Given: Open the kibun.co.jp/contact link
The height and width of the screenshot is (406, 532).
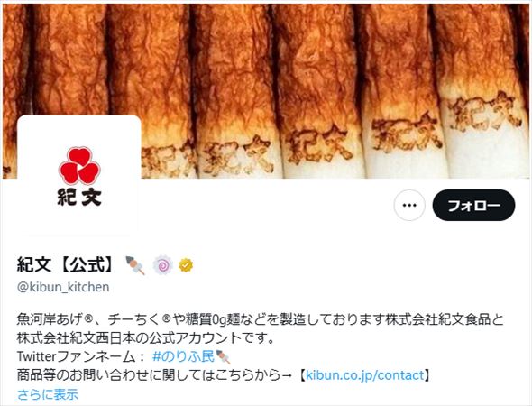Looking at the screenshot, I should (364, 375).
